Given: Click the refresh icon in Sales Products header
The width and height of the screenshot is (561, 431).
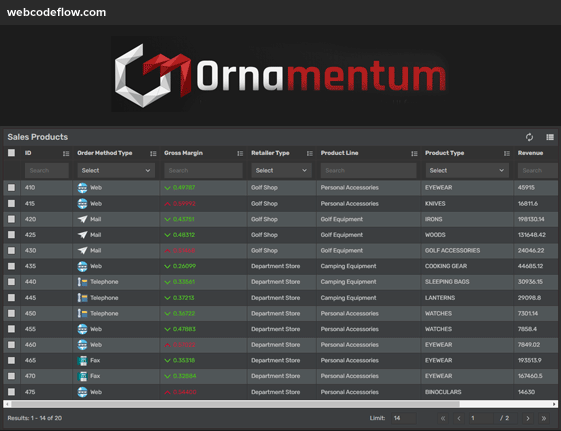Looking at the screenshot, I should click(529, 137).
